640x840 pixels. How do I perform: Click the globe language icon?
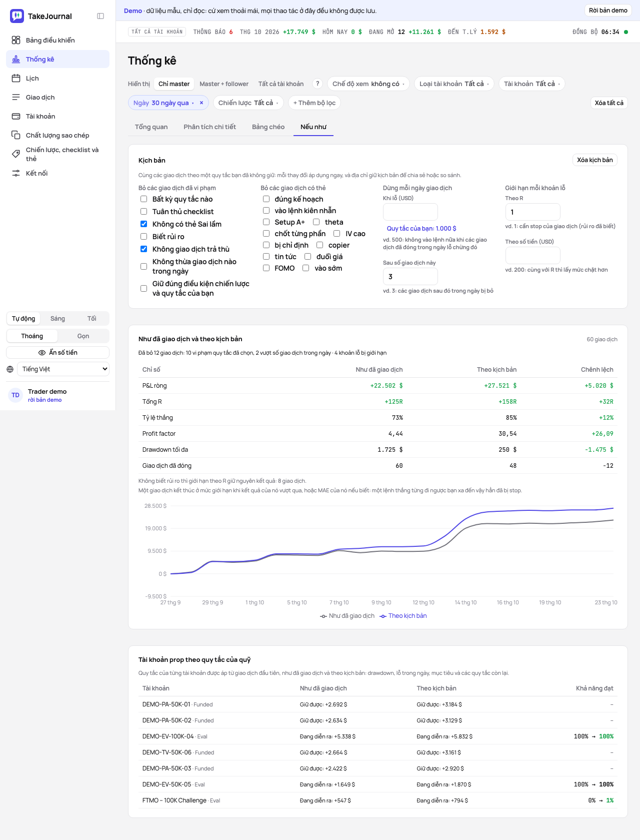pos(10,369)
